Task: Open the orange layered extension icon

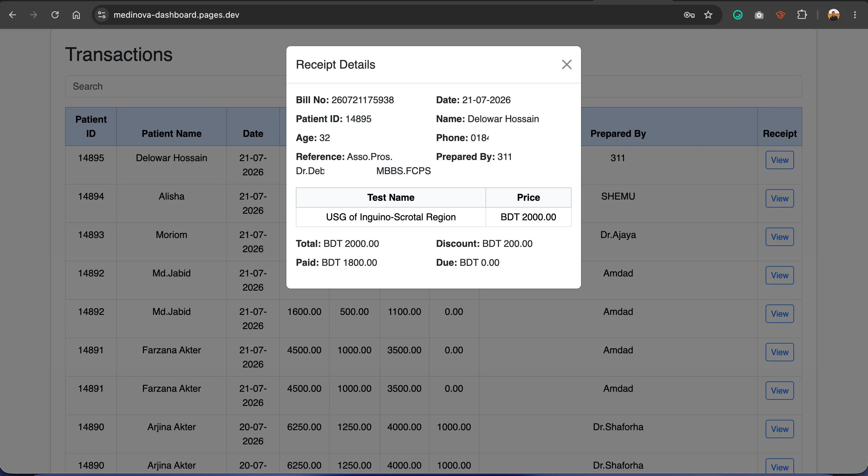Action: (x=780, y=15)
